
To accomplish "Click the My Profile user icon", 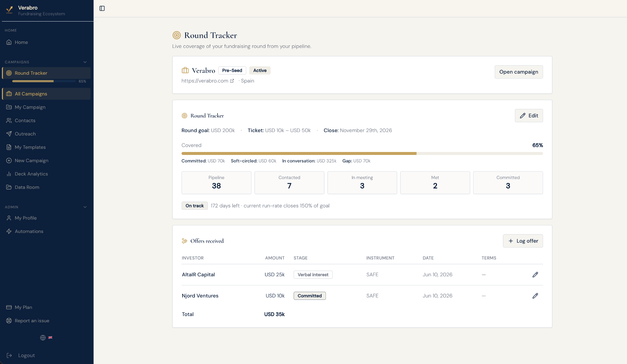I will (9, 218).
